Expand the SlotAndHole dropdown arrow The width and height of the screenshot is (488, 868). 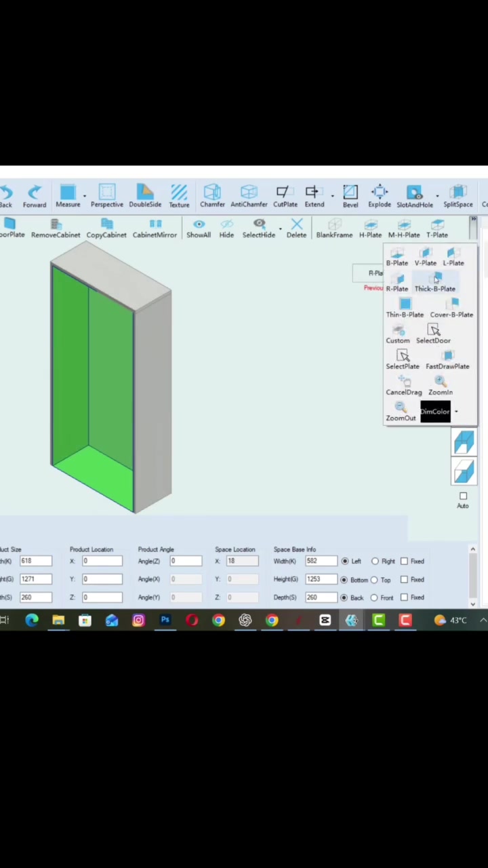pyautogui.click(x=437, y=196)
